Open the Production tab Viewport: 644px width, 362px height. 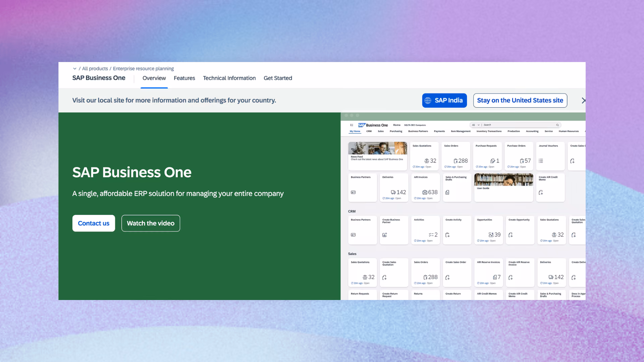click(x=514, y=131)
